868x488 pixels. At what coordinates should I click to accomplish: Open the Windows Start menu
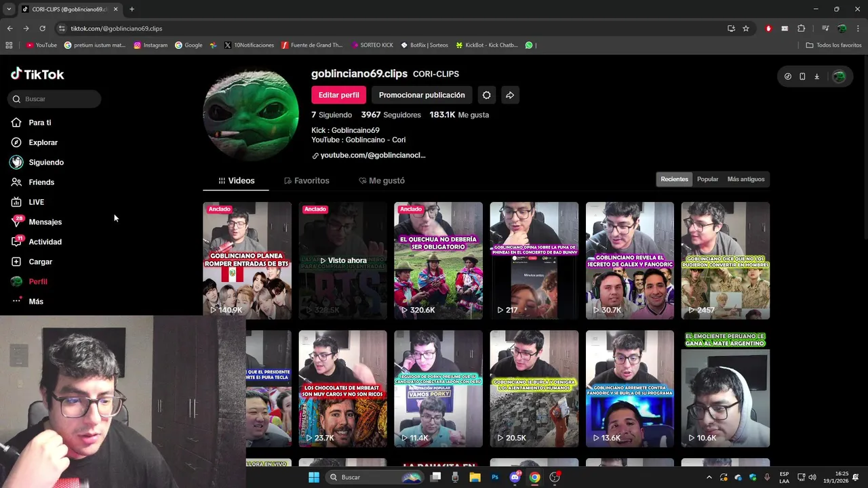tap(314, 477)
